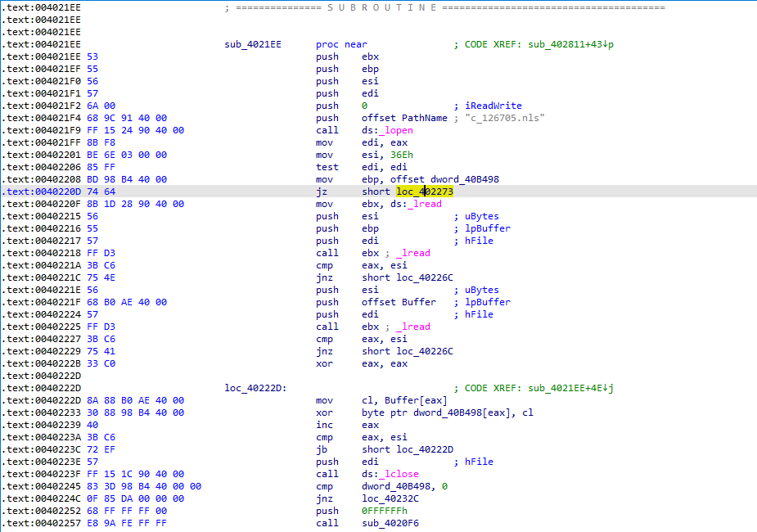Select the sub_4021EE procedure label
757x532 pixels.
(x=253, y=44)
